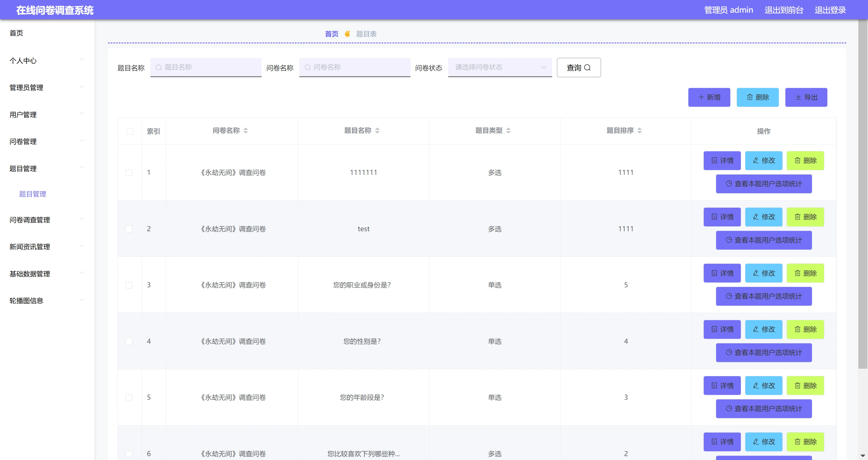868x460 pixels.
Task: Open 详情 for row 1
Action: [x=722, y=161]
